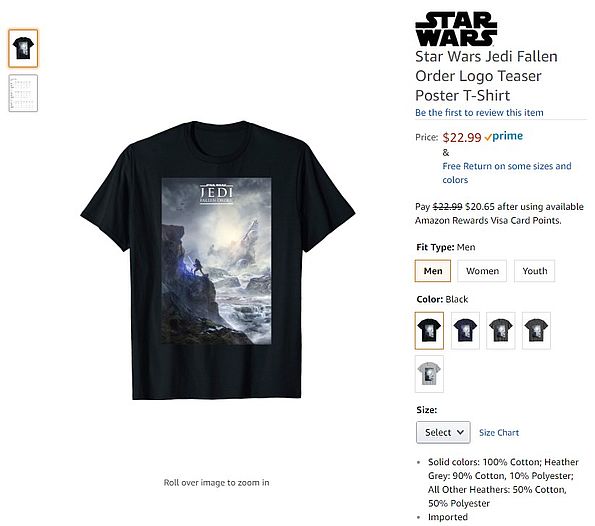Choose the fourth dark heather shirt swatch
The width and height of the screenshot is (595, 526).
[536, 331]
